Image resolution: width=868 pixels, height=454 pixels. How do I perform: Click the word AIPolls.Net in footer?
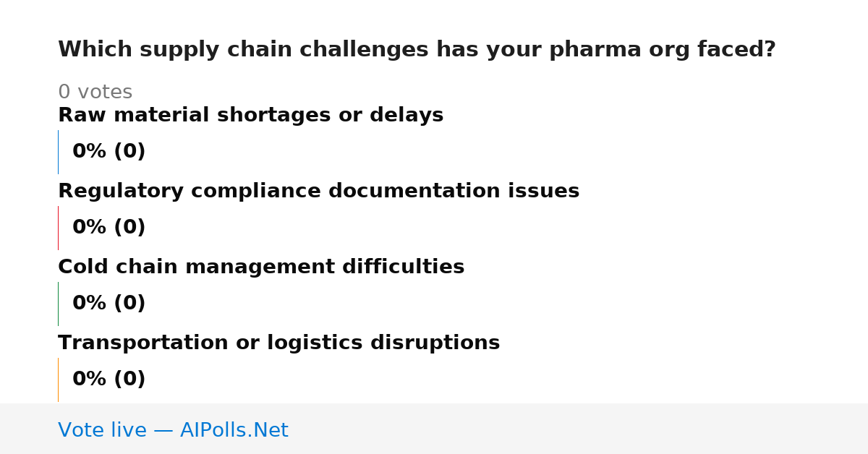(x=234, y=430)
